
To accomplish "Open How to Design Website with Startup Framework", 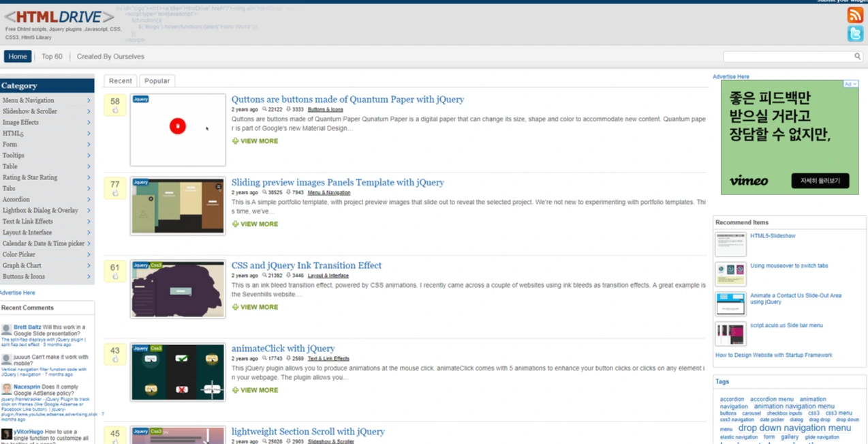I will (773, 355).
